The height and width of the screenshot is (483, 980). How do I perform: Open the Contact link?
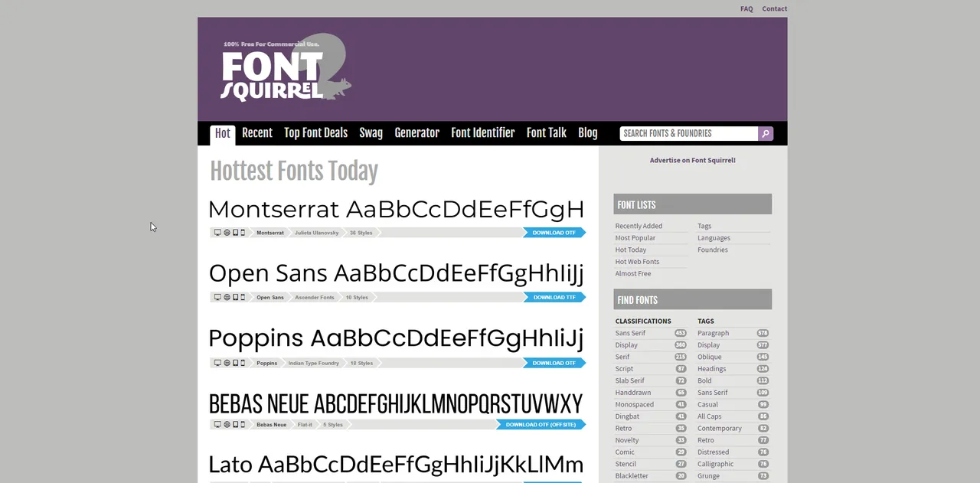click(x=775, y=9)
